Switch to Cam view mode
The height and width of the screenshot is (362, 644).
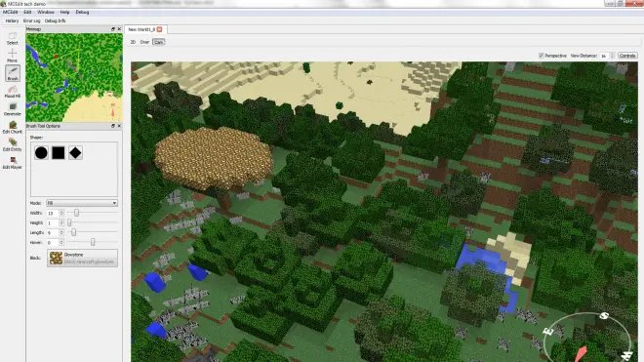click(158, 42)
